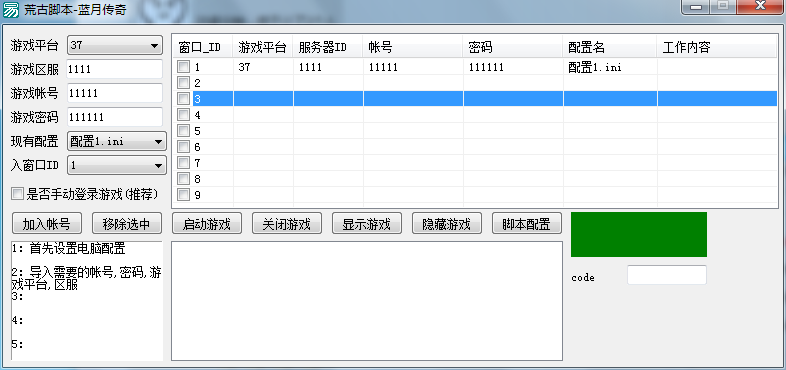Image resolution: width=786 pixels, height=370 pixels.
Task: Sort by the 服务器ID column header
Action: click(x=328, y=48)
